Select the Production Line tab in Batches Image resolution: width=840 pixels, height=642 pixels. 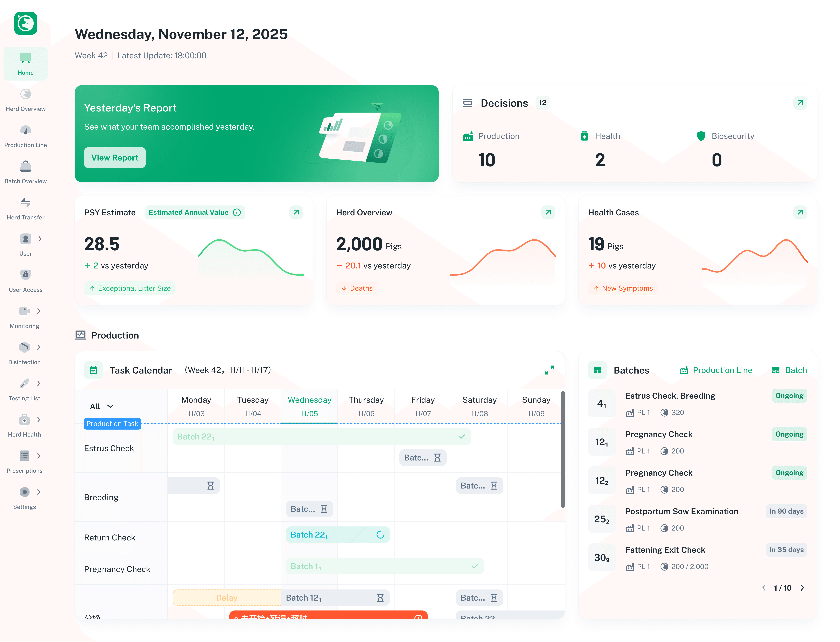[716, 370]
